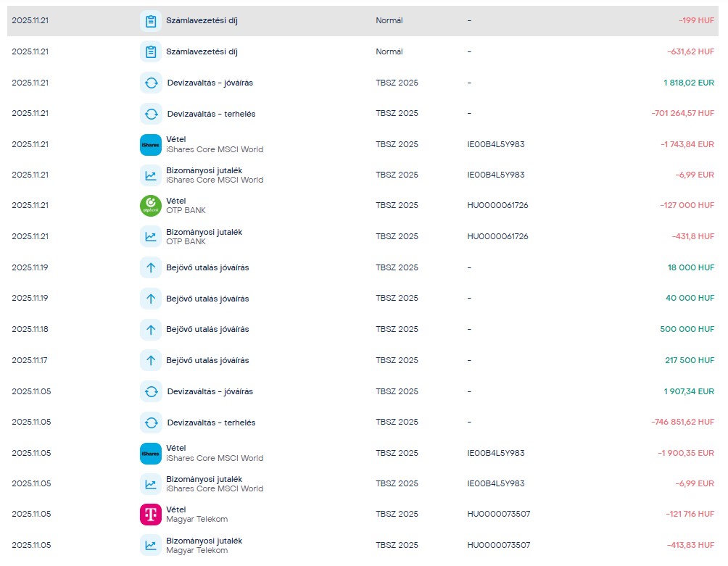Click the 2025.11.18 date cell
The width and height of the screenshot is (728, 566).
pyautogui.click(x=30, y=330)
